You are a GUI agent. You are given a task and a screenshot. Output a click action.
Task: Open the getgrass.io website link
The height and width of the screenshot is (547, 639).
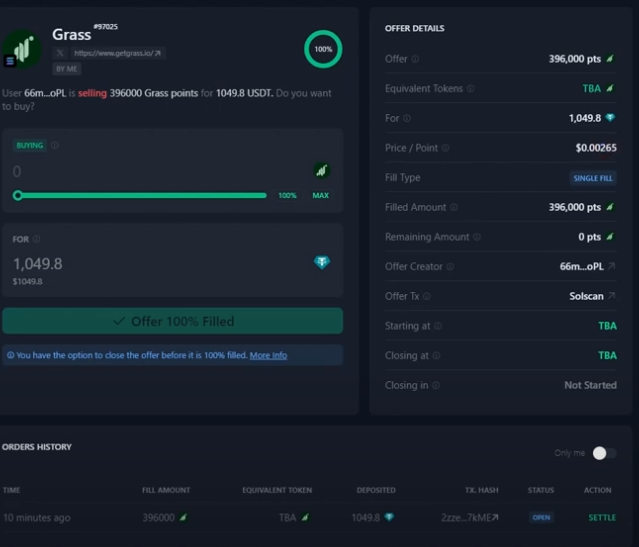118,53
